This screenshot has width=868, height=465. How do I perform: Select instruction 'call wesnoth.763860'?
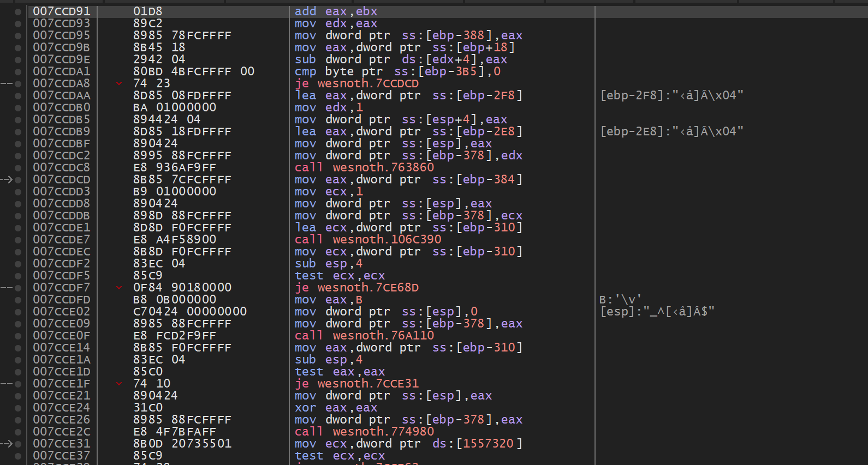coord(365,168)
